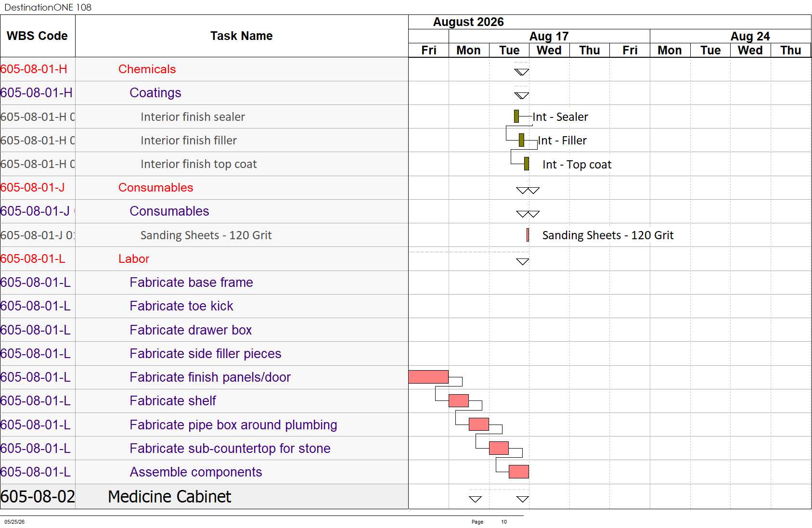This screenshot has width=812, height=528.
Task: Click the WBS Code column header
Action: pyautogui.click(x=37, y=36)
